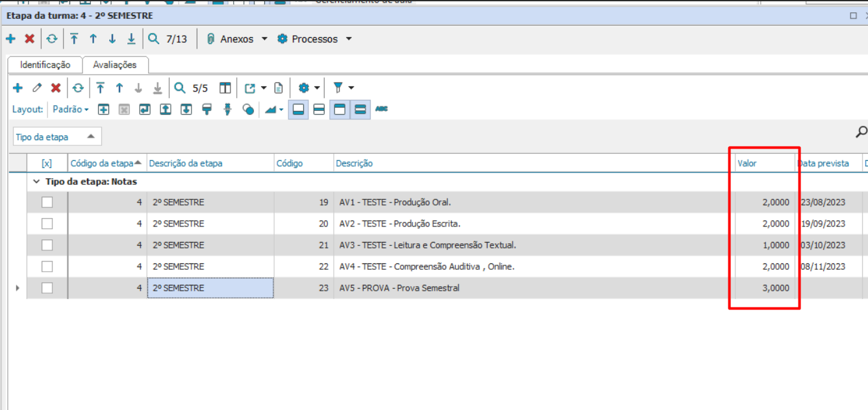Viewport: 868px width, 410px height.
Task: Select the 3,0000 value cell
Action: click(x=764, y=288)
